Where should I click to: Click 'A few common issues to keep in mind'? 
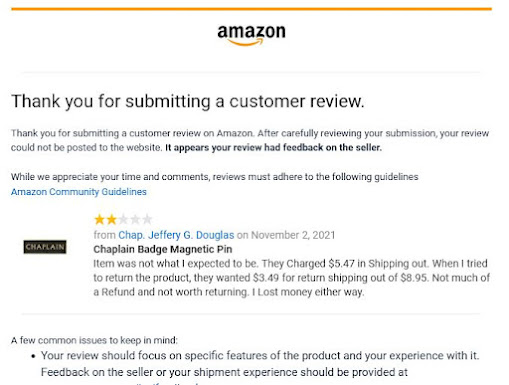[x=94, y=340]
